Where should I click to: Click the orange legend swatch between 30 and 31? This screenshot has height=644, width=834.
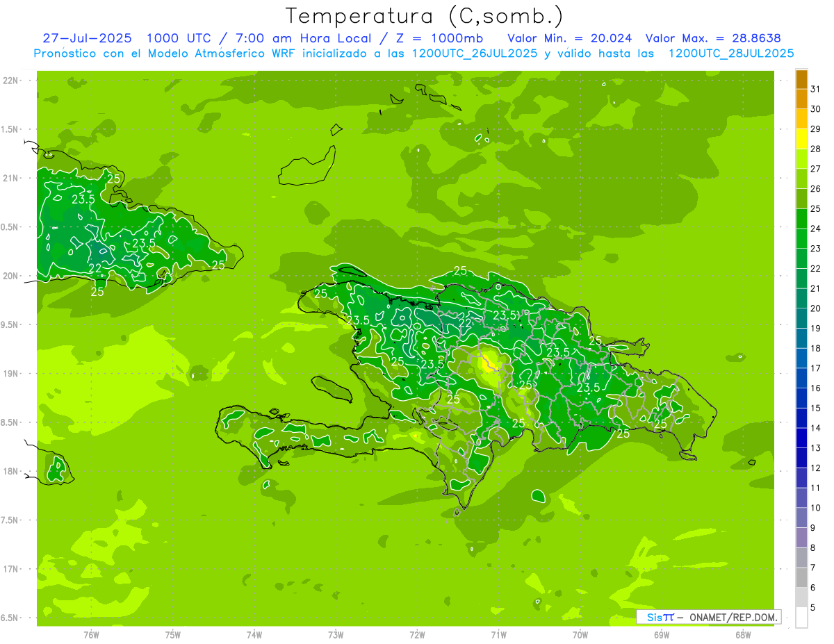tap(801, 99)
